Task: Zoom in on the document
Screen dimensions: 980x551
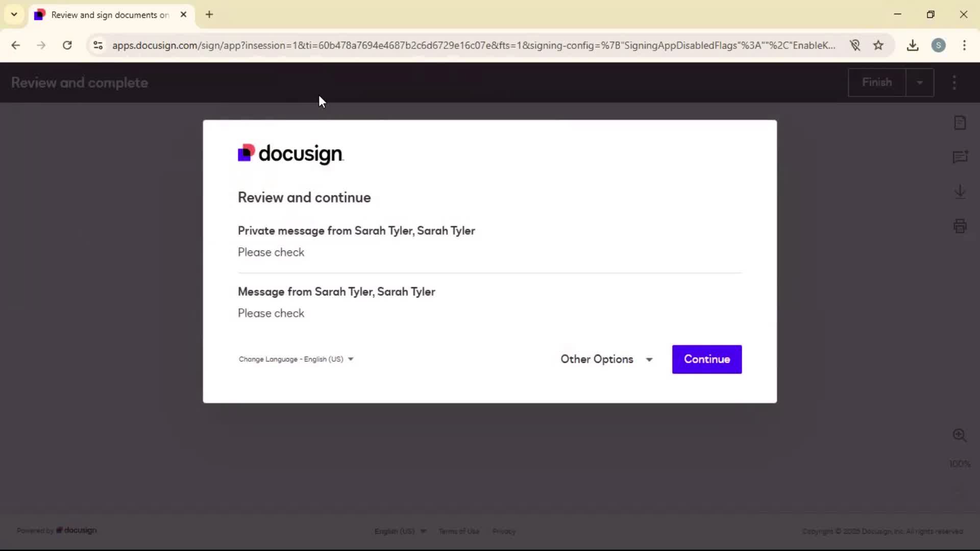Action: [x=960, y=435]
